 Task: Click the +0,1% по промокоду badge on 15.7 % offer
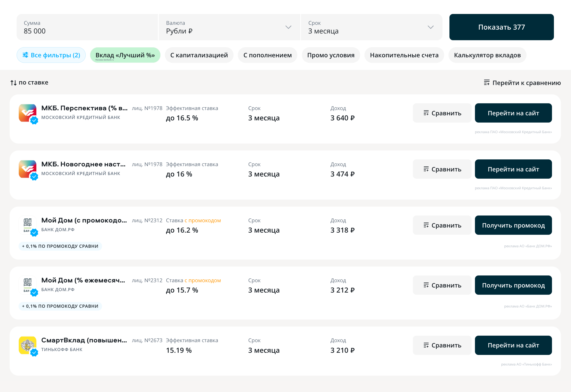point(60,306)
